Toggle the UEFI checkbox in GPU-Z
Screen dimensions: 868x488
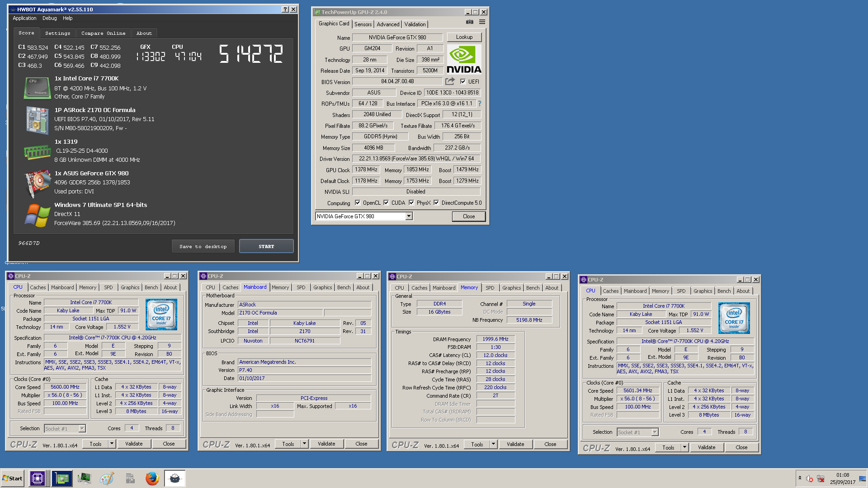click(463, 82)
